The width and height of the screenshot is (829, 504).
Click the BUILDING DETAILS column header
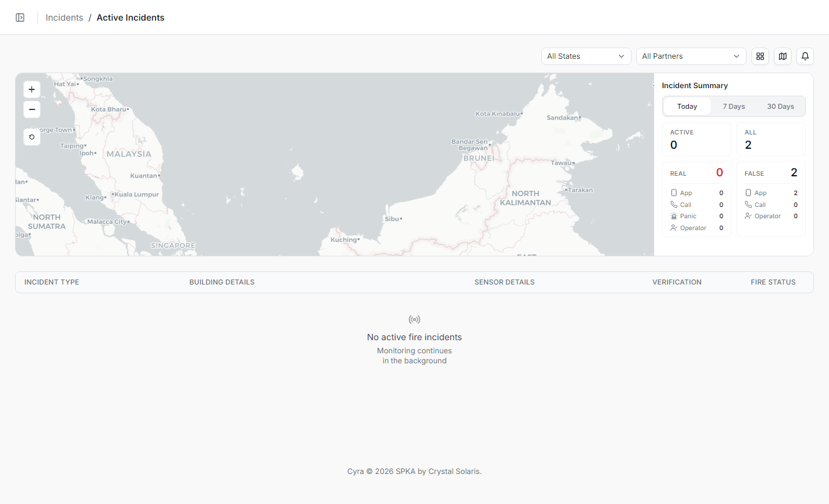(x=222, y=282)
